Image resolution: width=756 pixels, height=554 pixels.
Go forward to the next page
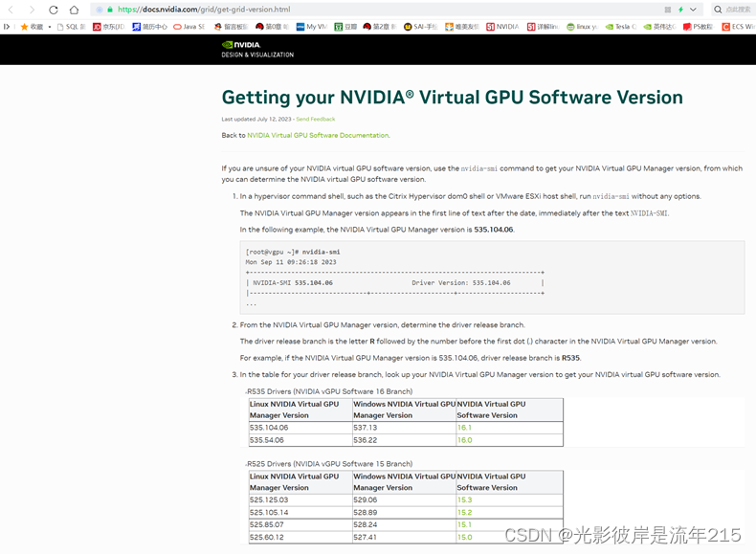tap(32, 10)
